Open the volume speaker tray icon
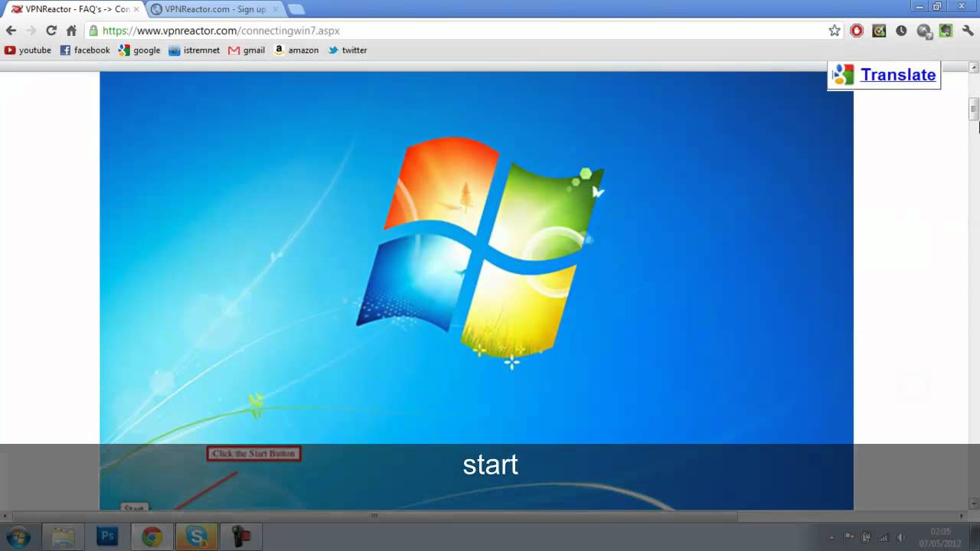Image resolution: width=980 pixels, height=551 pixels. tap(900, 537)
